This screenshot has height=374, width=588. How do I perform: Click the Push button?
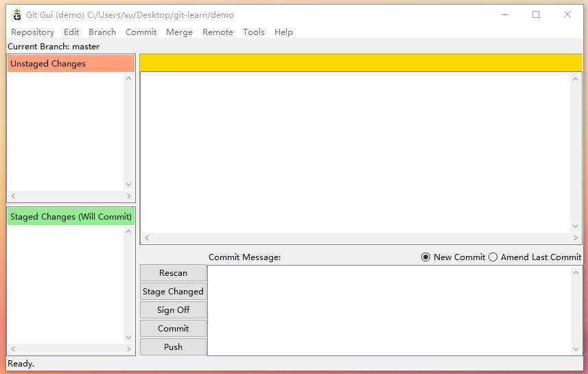tap(174, 347)
